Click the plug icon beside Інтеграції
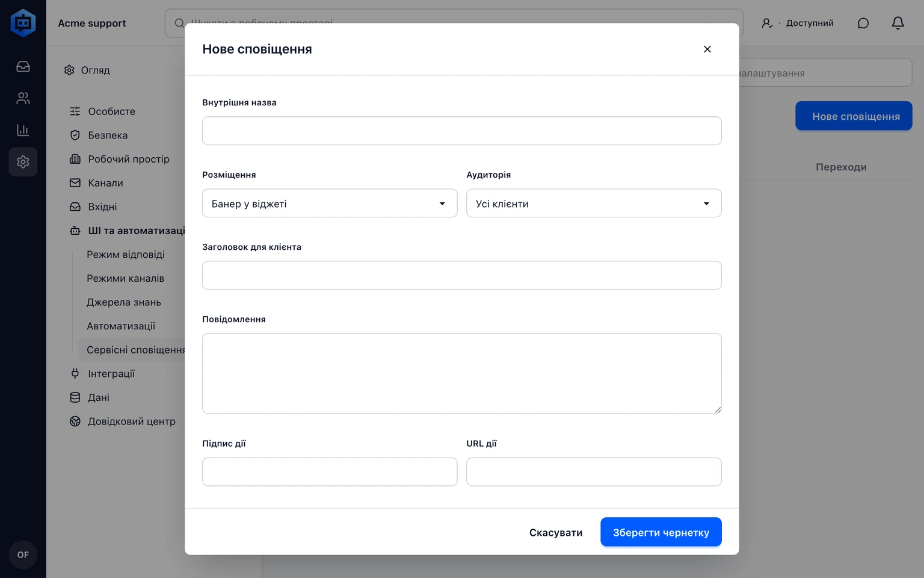 [75, 373]
